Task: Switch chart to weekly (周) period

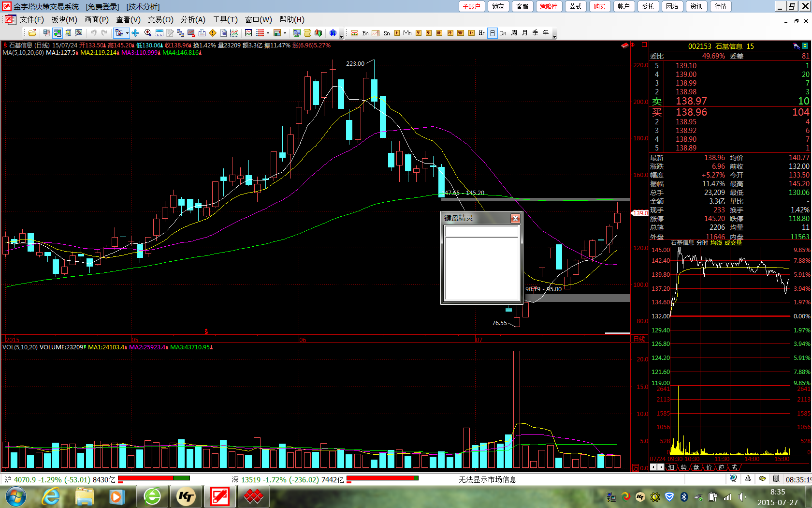Action: [514, 33]
